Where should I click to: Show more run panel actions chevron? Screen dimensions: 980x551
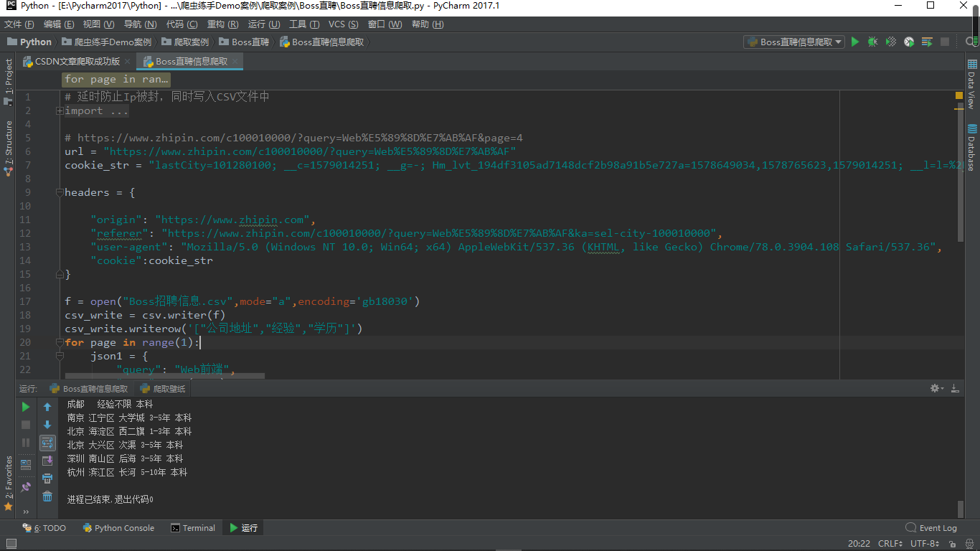pyautogui.click(x=26, y=512)
